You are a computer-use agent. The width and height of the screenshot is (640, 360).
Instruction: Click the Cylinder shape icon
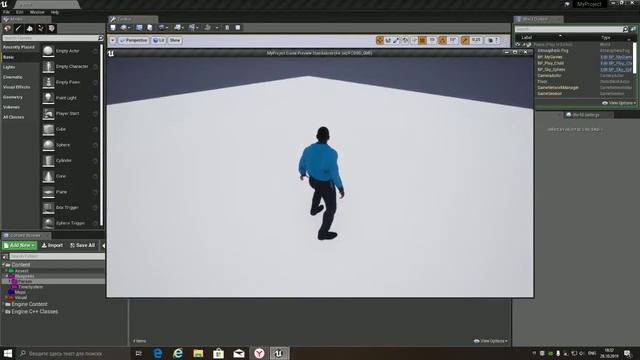click(x=48, y=160)
